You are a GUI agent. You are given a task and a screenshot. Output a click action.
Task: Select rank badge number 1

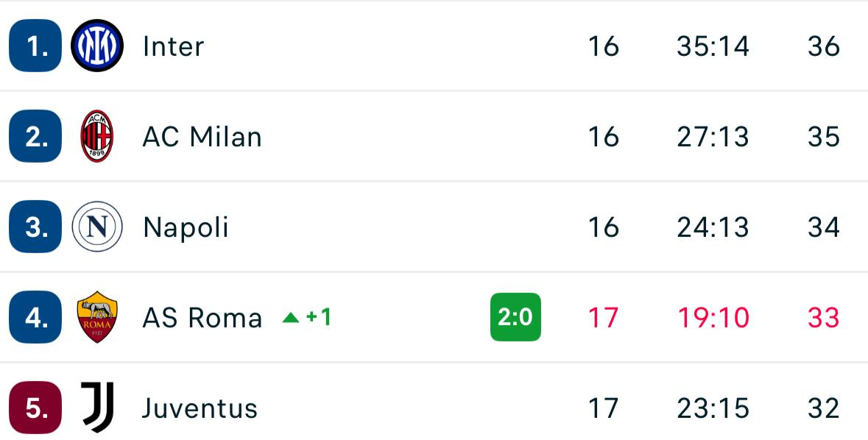(35, 46)
